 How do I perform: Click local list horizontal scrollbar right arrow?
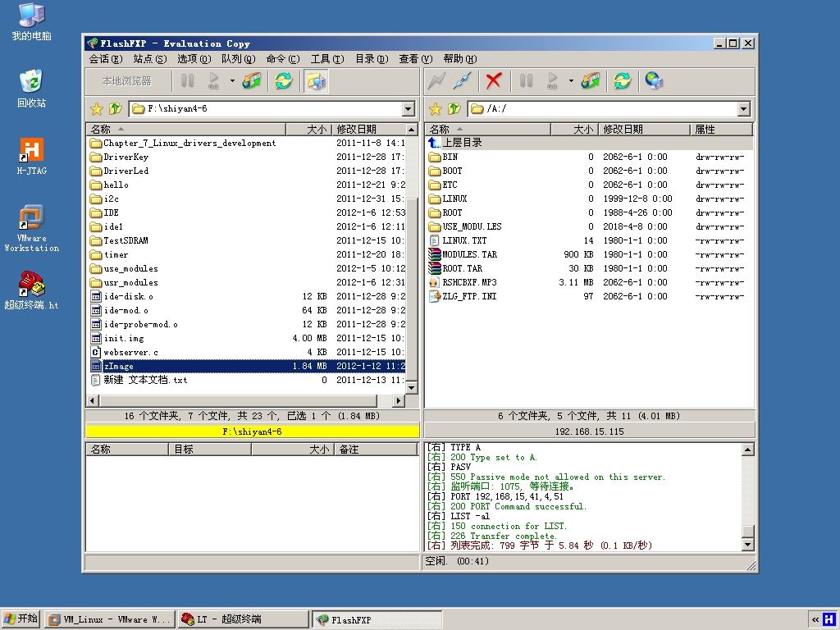(399, 400)
